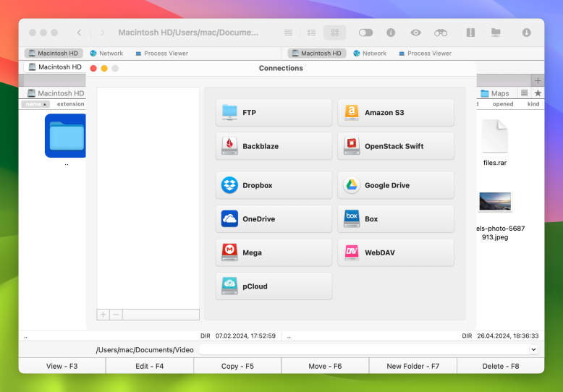The height and width of the screenshot is (392, 563).
Task: Toggle the eye quick look icon
Action: click(x=415, y=33)
